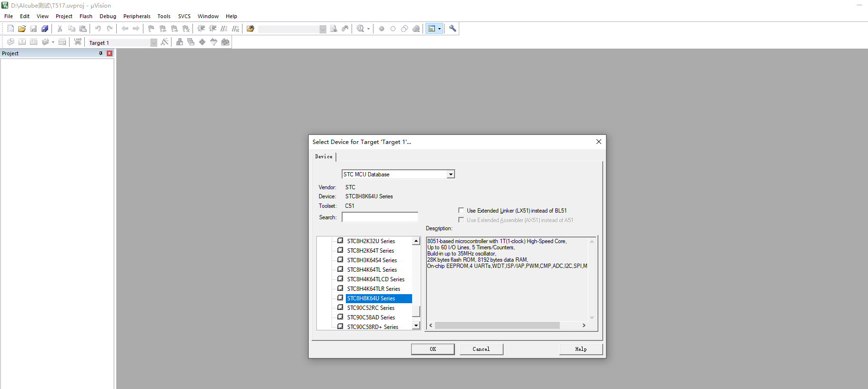This screenshot has width=868, height=389.
Task: Click the Navigate Forwards arrow
Action: click(136, 29)
